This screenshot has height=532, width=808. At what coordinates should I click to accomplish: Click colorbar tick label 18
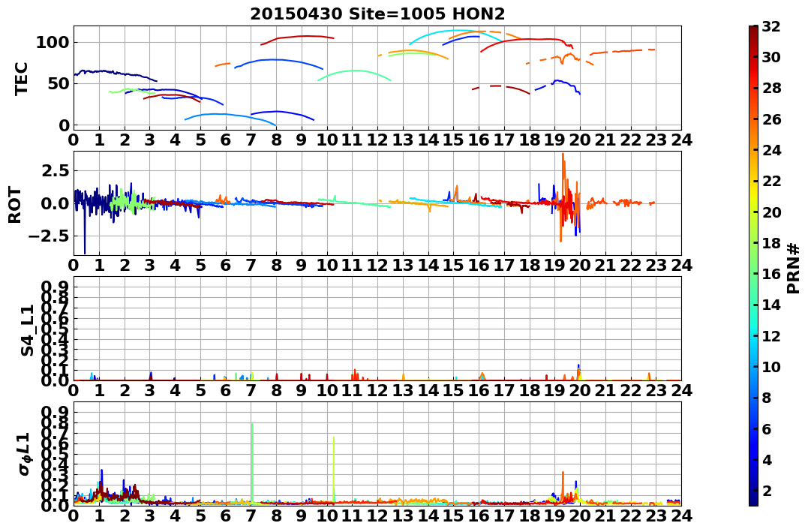771,243
